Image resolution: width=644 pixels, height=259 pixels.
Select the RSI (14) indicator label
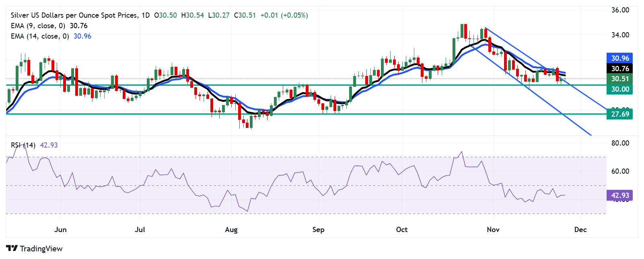[x=23, y=145]
